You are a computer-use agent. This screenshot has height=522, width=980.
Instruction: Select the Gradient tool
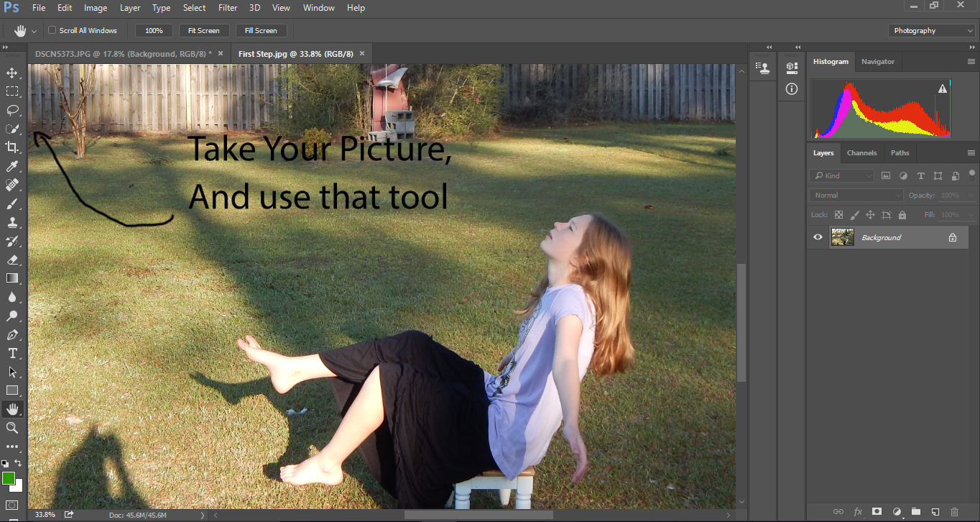(x=12, y=278)
